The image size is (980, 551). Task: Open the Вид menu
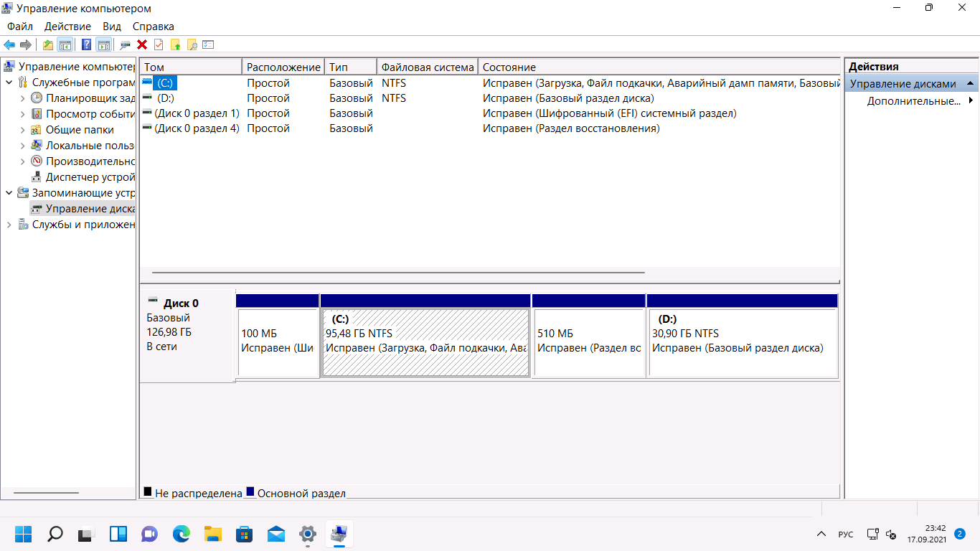(x=112, y=27)
